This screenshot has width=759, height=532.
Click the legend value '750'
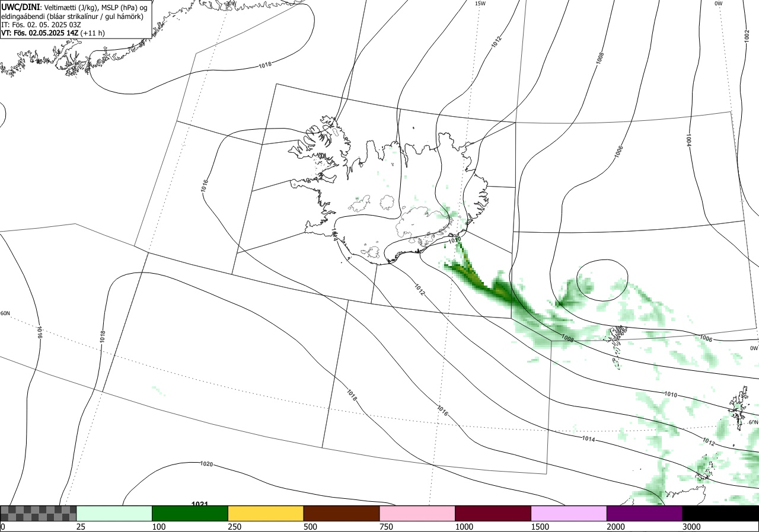pos(386,527)
